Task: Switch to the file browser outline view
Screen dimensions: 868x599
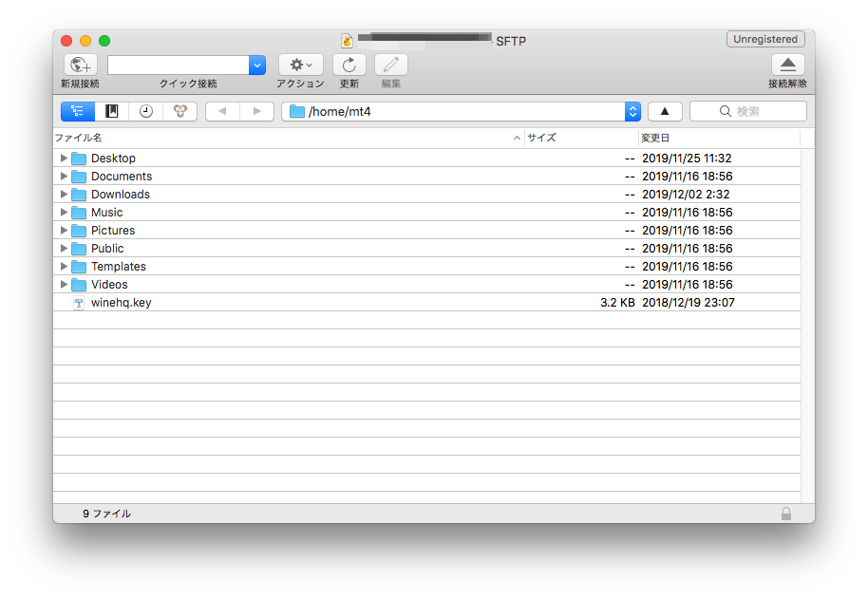Action: [78, 111]
